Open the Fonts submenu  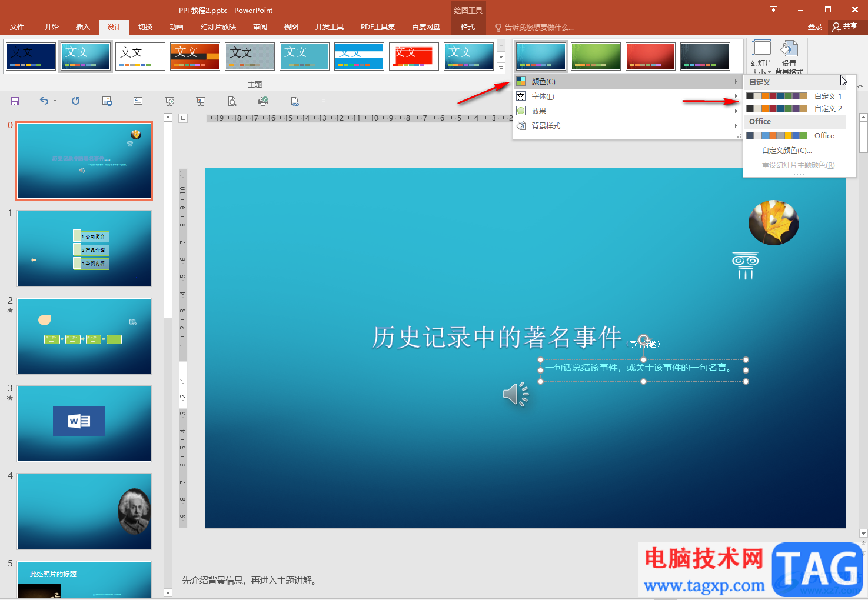point(627,96)
